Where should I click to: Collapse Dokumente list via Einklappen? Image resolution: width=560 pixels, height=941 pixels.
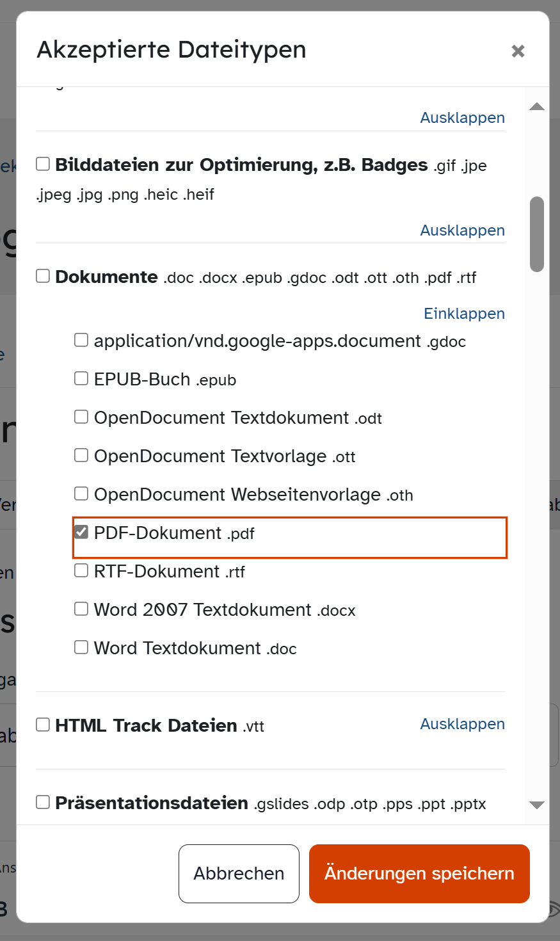[x=465, y=314]
